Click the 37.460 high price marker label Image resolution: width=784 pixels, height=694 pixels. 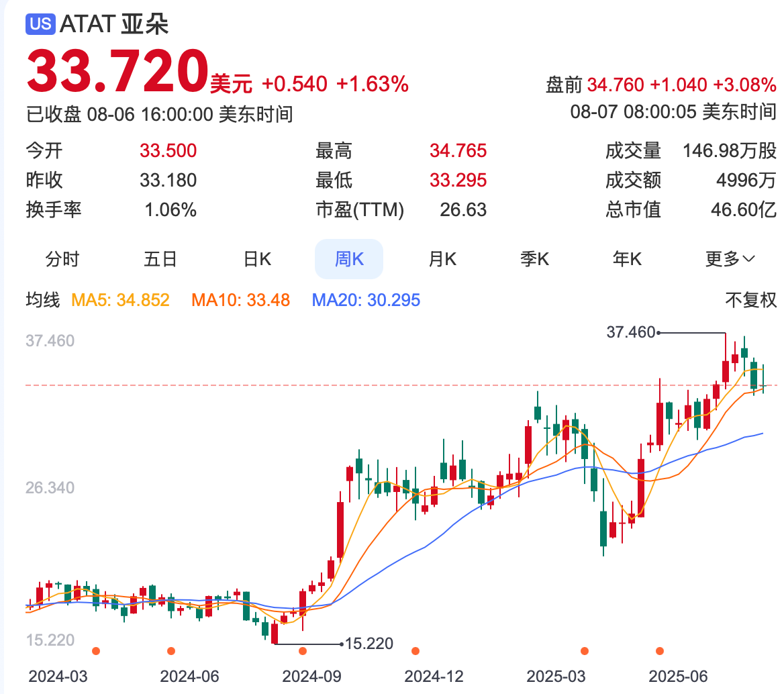click(x=630, y=332)
